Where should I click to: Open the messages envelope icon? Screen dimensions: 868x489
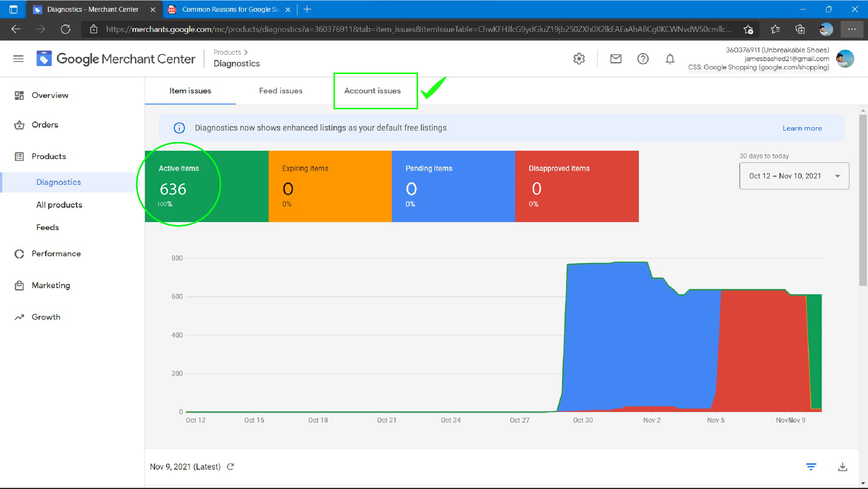pyautogui.click(x=615, y=58)
